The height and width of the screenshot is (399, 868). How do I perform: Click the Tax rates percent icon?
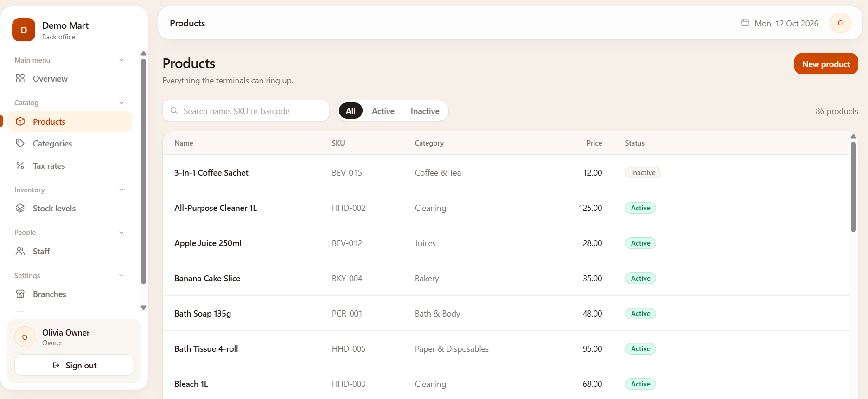pos(20,165)
